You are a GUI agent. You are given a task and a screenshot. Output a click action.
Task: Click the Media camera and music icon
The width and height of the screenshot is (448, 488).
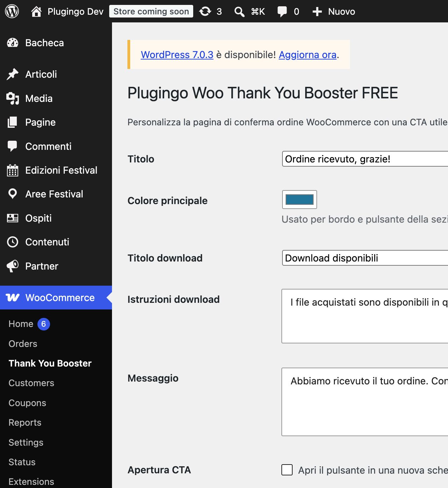[13, 98]
